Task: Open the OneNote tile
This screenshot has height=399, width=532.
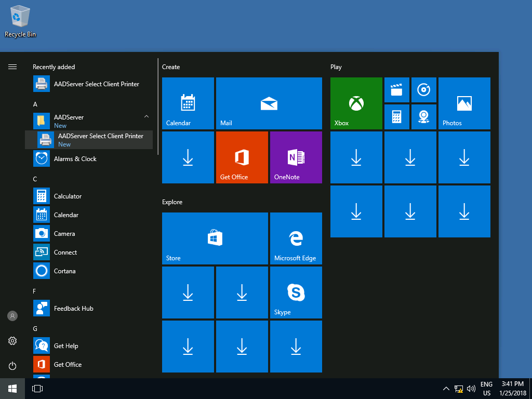Action: coord(296,157)
